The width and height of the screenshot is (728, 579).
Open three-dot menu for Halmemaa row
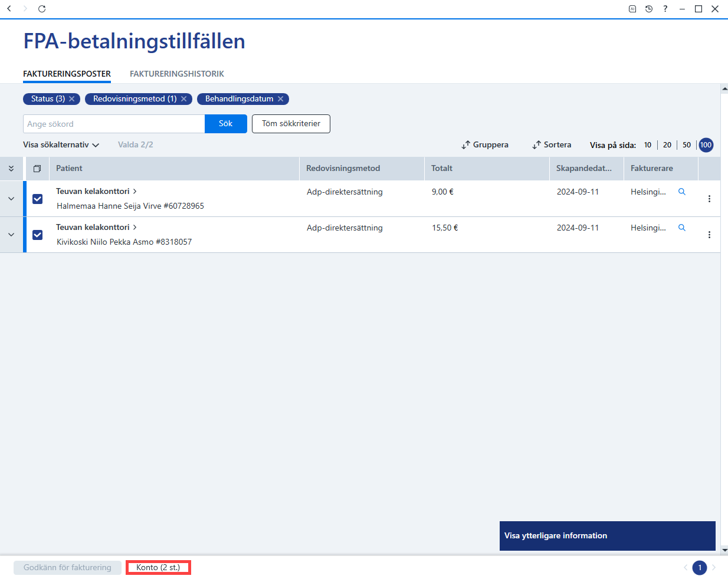tap(709, 199)
